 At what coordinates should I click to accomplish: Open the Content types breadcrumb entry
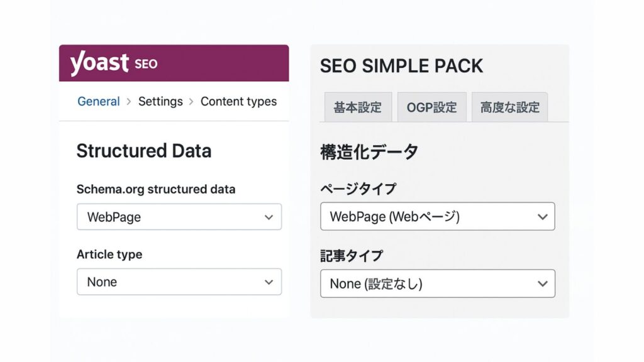tap(239, 101)
